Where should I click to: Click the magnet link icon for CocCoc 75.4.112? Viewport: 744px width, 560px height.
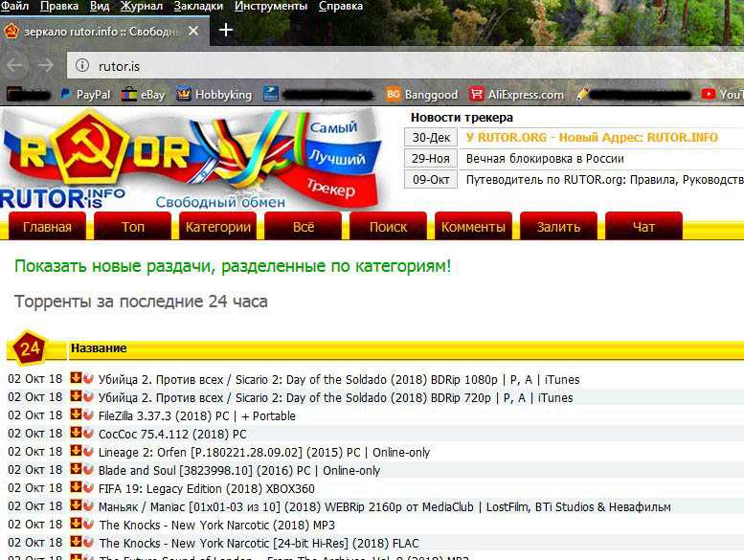tap(88, 434)
